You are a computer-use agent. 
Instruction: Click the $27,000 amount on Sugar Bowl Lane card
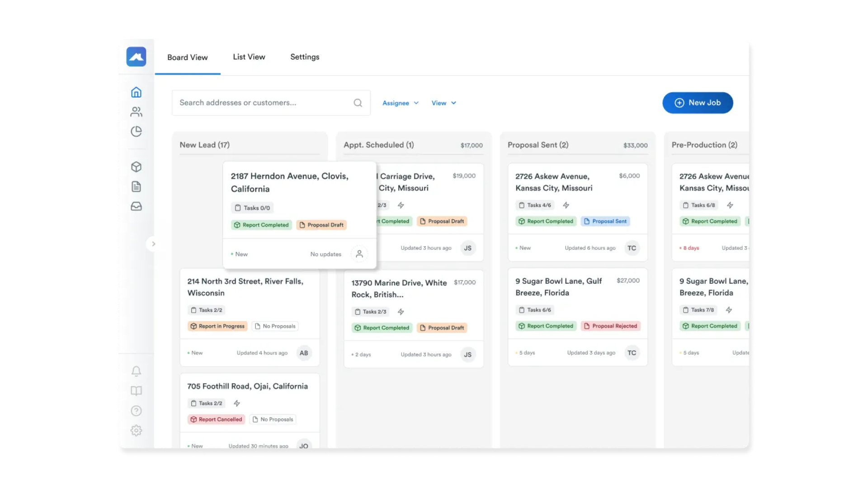[x=628, y=281]
